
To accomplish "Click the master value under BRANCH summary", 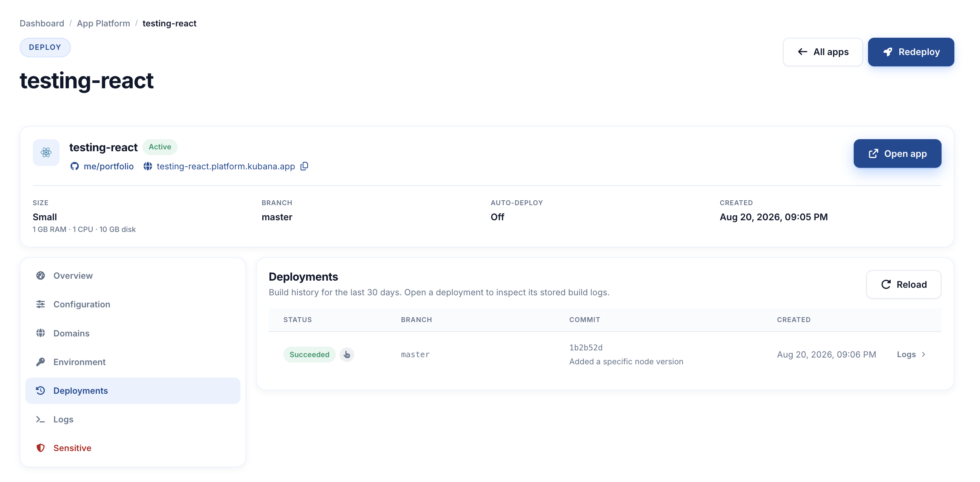I will pyautogui.click(x=277, y=217).
